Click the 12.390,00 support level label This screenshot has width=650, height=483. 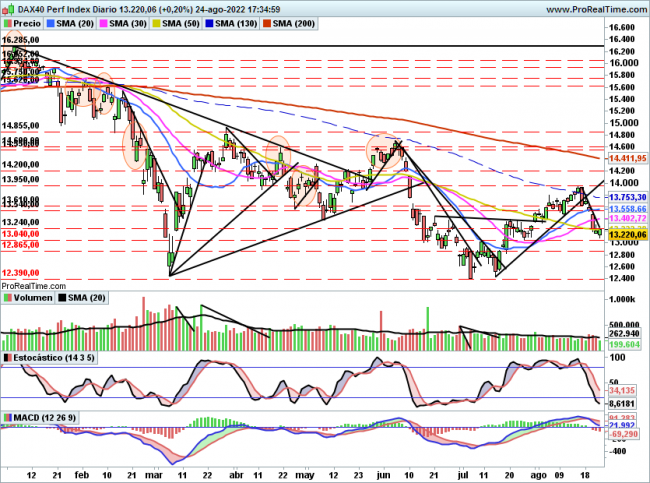click(20, 272)
